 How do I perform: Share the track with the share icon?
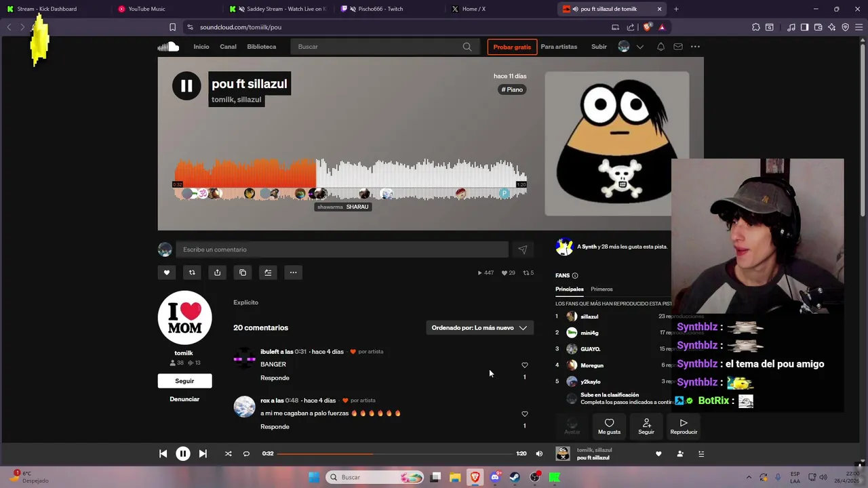tap(217, 272)
